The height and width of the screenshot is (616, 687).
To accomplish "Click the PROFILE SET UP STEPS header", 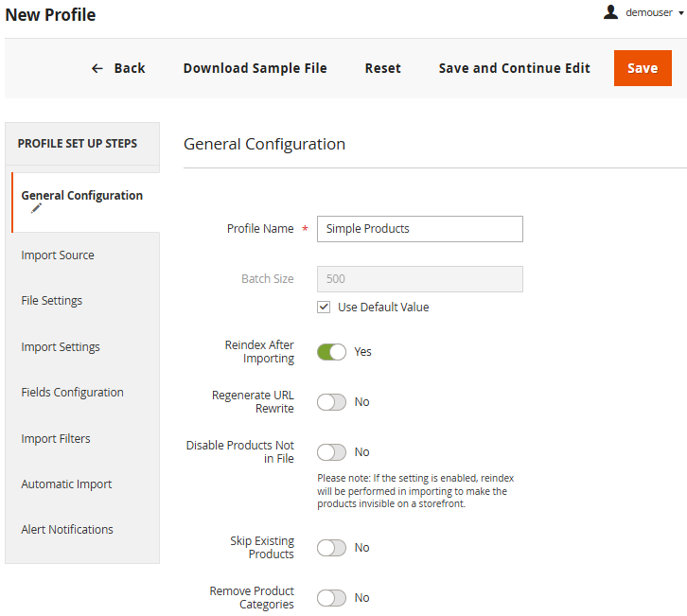I will 78,144.
